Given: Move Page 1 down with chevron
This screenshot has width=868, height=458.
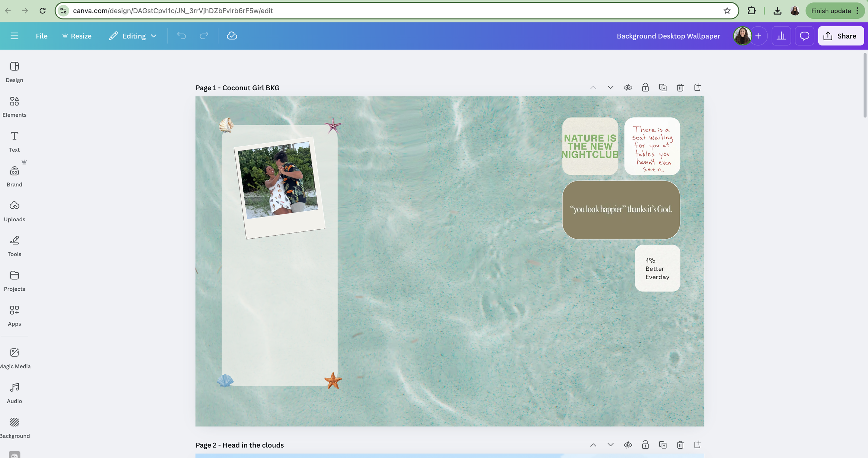Looking at the screenshot, I should (610, 88).
